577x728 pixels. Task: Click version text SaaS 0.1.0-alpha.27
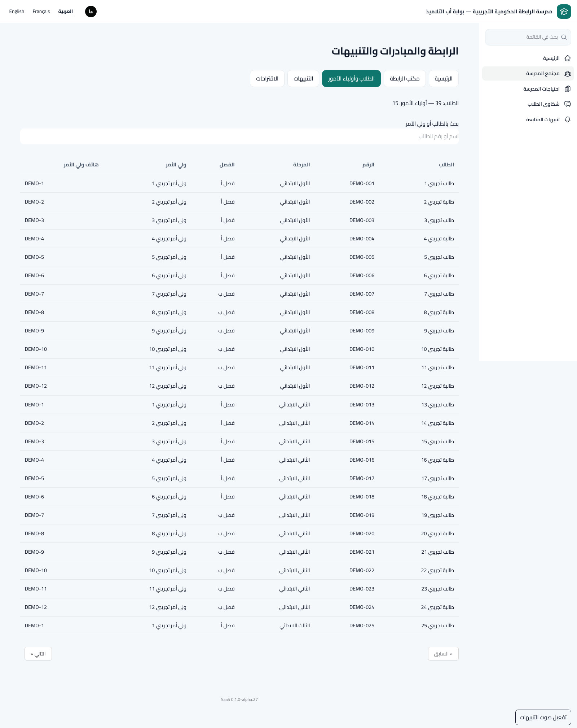(x=239, y=699)
